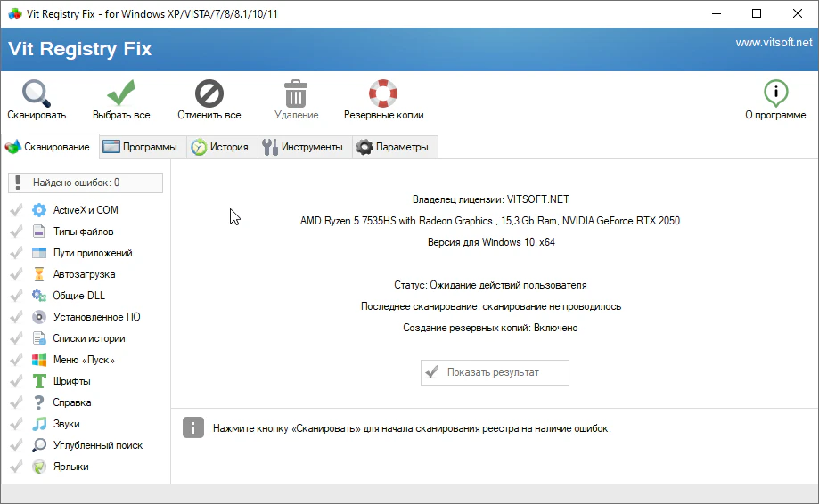Image resolution: width=819 pixels, height=504 pixels.
Task: Toggle the checkmark for Общие DLL
Action: (16, 296)
